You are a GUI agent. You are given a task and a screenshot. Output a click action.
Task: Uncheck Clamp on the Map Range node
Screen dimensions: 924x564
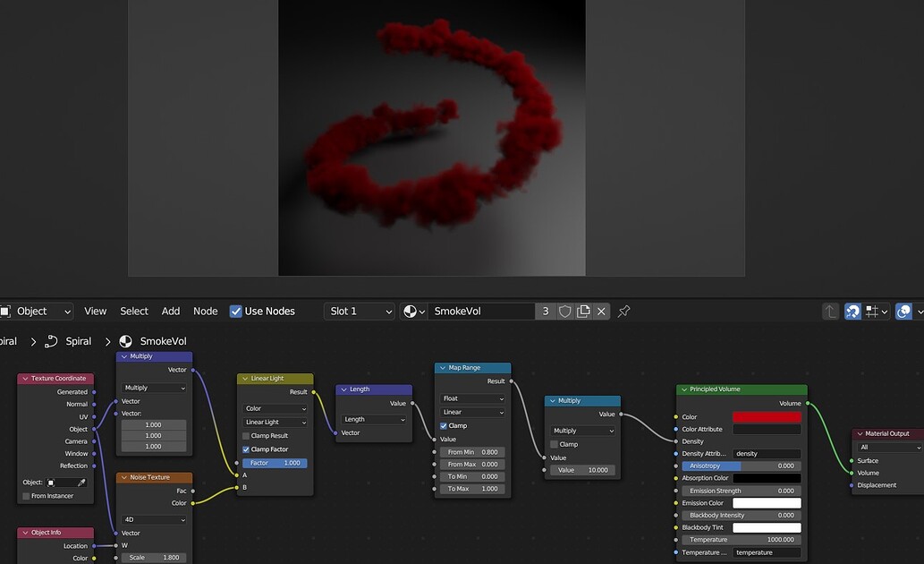(443, 426)
